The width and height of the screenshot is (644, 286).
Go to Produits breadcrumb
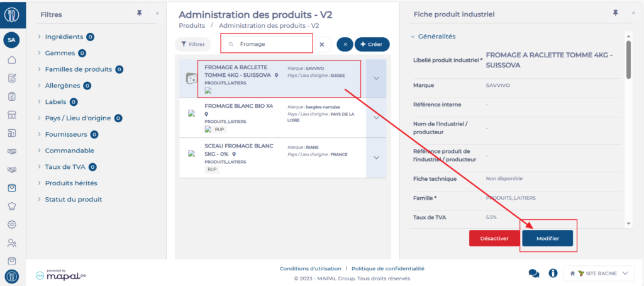tap(192, 26)
